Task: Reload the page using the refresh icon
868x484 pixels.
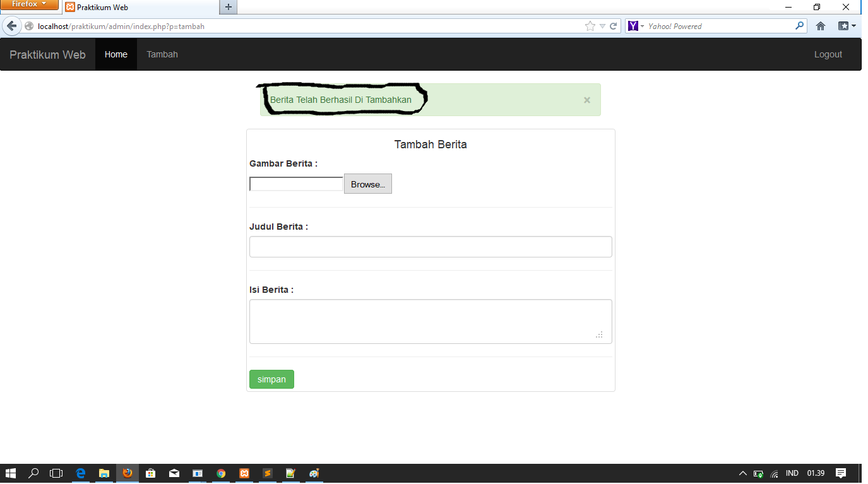Action: tap(614, 26)
